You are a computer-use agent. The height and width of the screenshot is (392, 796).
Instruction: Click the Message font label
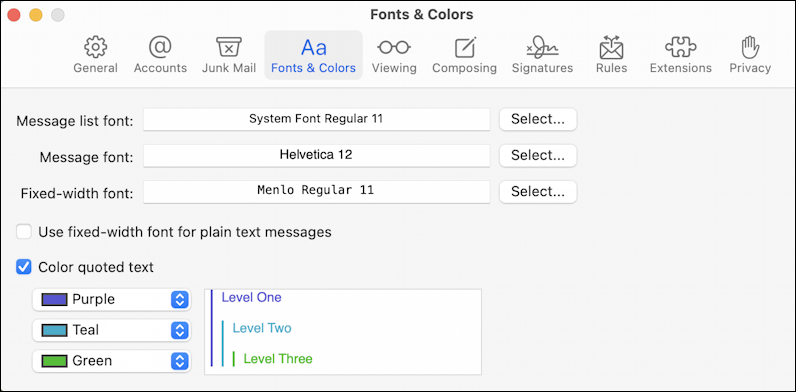click(86, 158)
